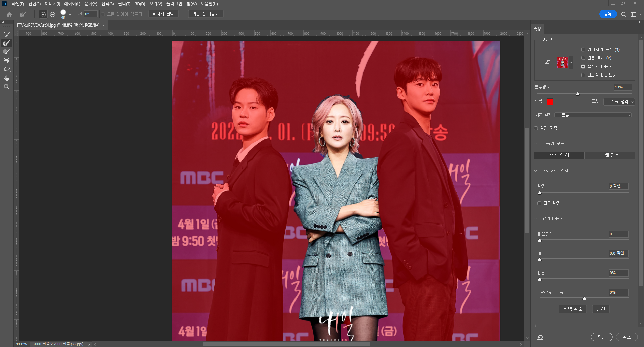Click the 불투명도 43% input field
This screenshot has height=347, width=644.
[x=623, y=87]
